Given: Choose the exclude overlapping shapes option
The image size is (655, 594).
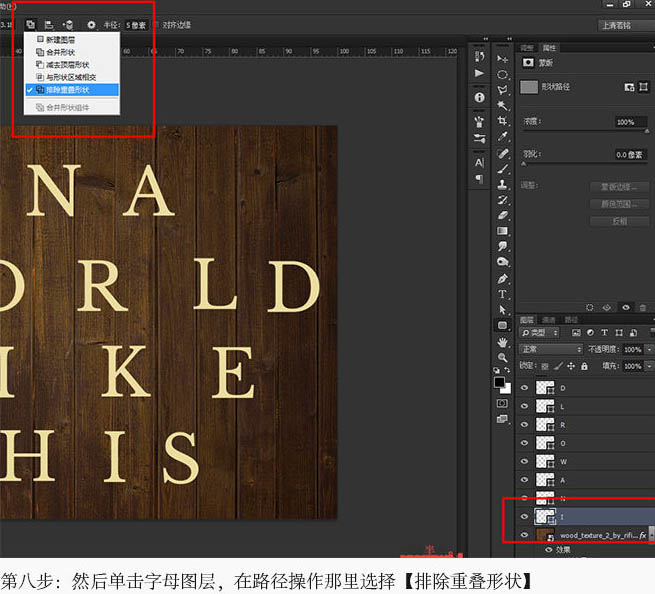Looking at the screenshot, I should pos(72,90).
